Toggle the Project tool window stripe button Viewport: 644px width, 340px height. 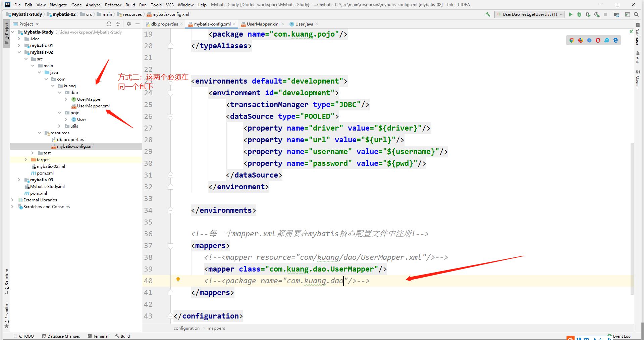[6, 34]
